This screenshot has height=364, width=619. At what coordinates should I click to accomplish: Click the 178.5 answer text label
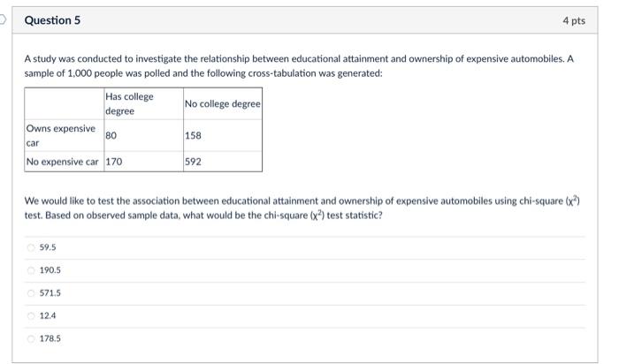coord(50,338)
